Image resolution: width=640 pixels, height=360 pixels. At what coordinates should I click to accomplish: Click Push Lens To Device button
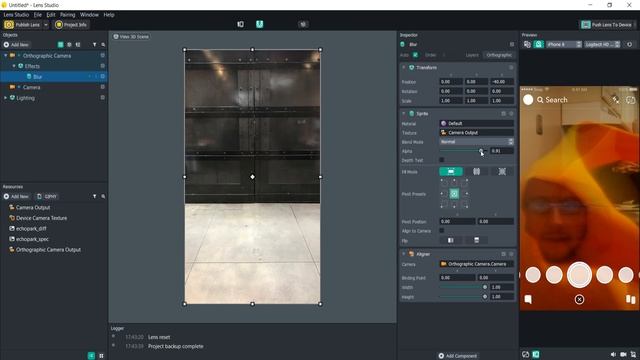pos(607,25)
